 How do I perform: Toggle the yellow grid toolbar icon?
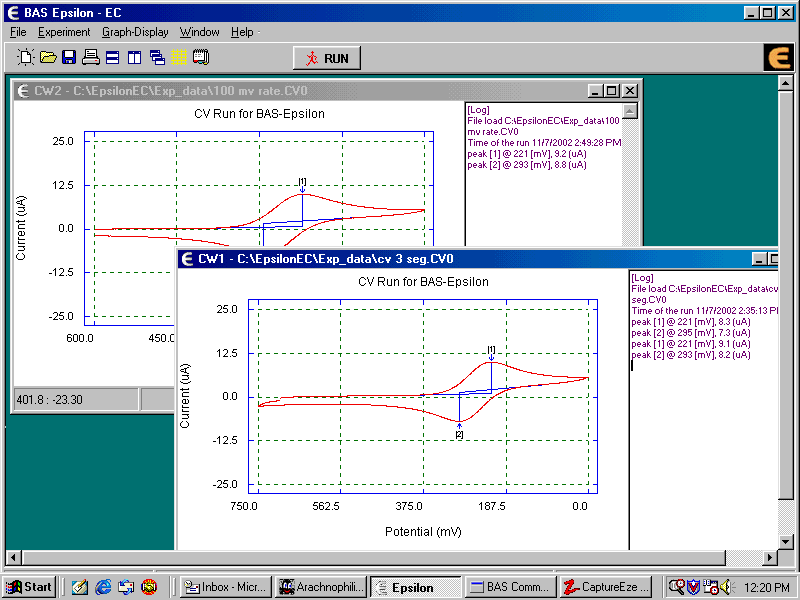[179, 58]
